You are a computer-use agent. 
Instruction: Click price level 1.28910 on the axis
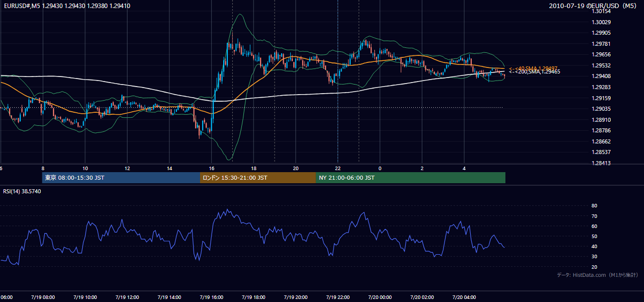click(x=601, y=120)
